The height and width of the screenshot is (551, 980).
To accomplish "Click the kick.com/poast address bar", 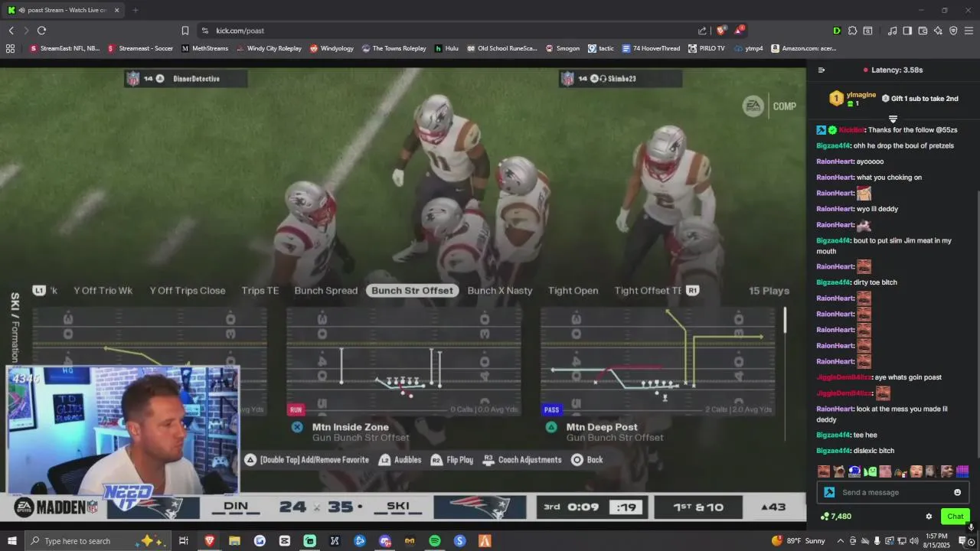I will click(452, 31).
